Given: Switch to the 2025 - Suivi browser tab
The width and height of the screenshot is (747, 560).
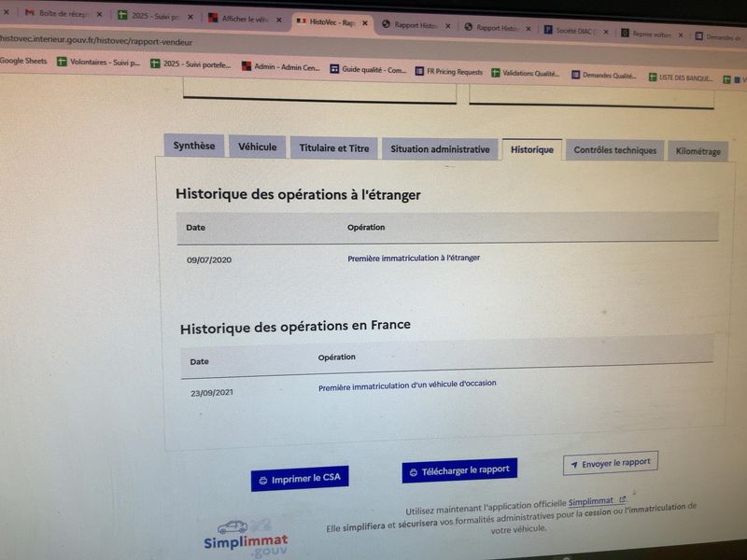Looking at the screenshot, I should (x=149, y=16).
